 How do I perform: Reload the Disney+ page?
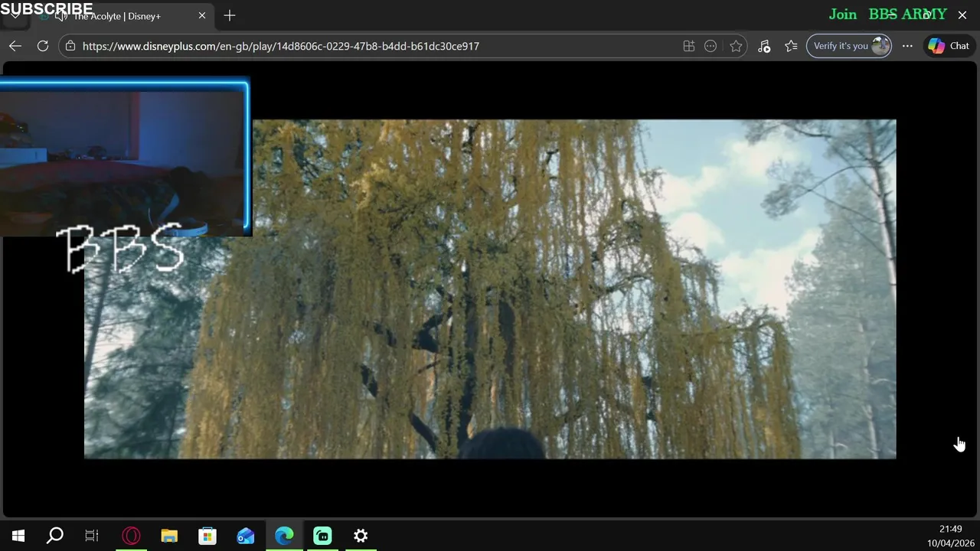click(x=43, y=46)
